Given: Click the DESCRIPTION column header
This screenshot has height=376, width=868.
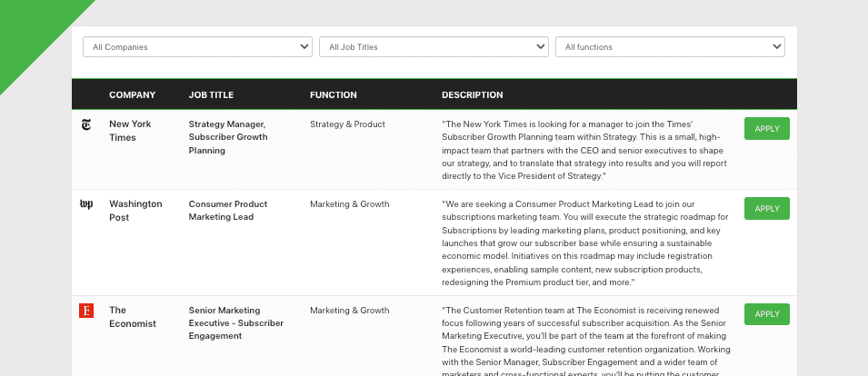Looking at the screenshot, I should 473,95.
